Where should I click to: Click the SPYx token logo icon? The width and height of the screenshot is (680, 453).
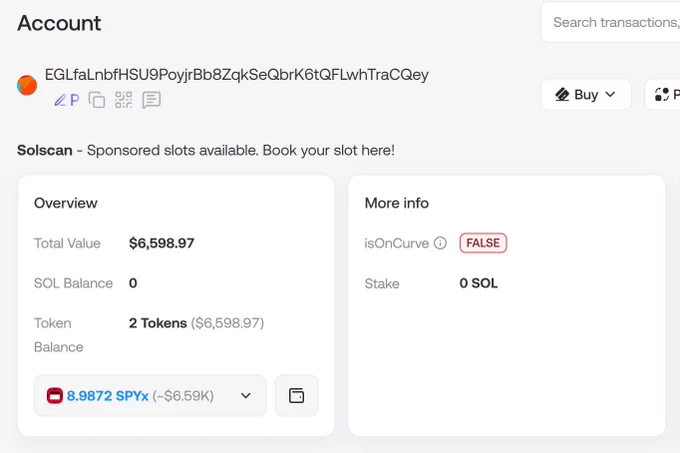[55, 395]
